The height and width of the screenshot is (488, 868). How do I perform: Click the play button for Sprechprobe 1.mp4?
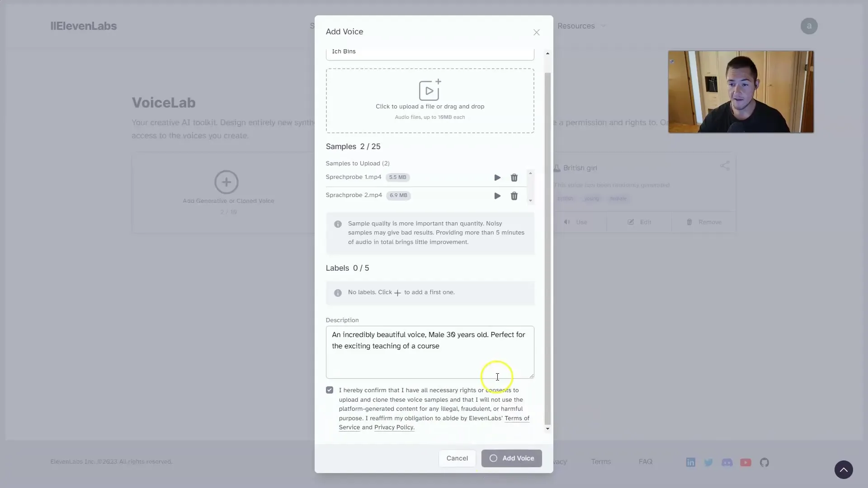click(497, 177)
